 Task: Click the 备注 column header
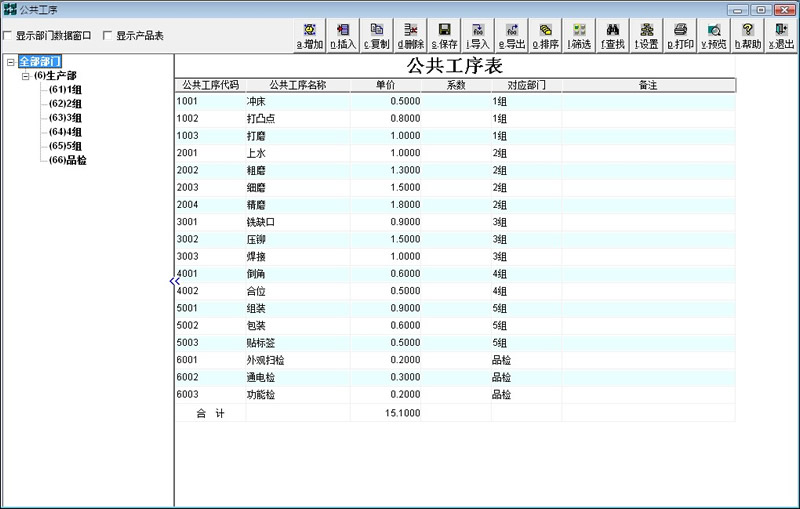pos(648,85)
